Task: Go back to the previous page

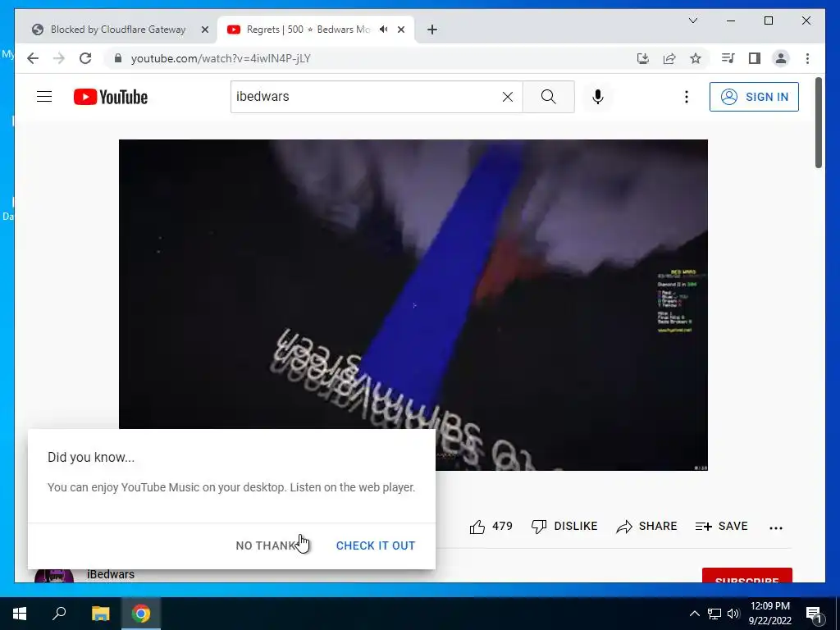Action: [x=33, y=58]
